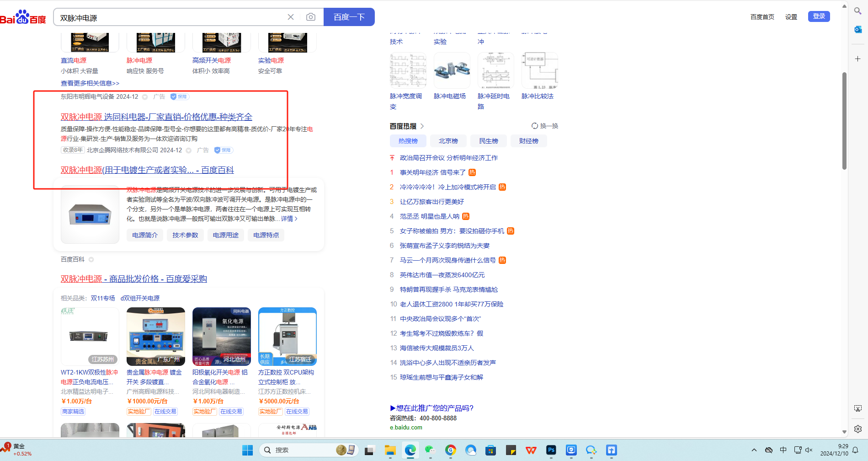Open Outlook in Edge sidebar
Screen dimensions: 868x461
(858, 29)
